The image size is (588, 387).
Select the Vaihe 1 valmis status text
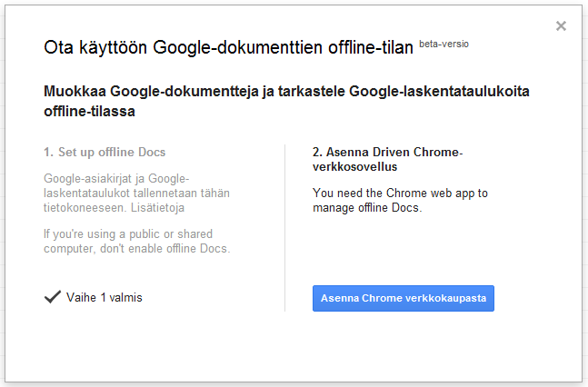tap(104, 298)
